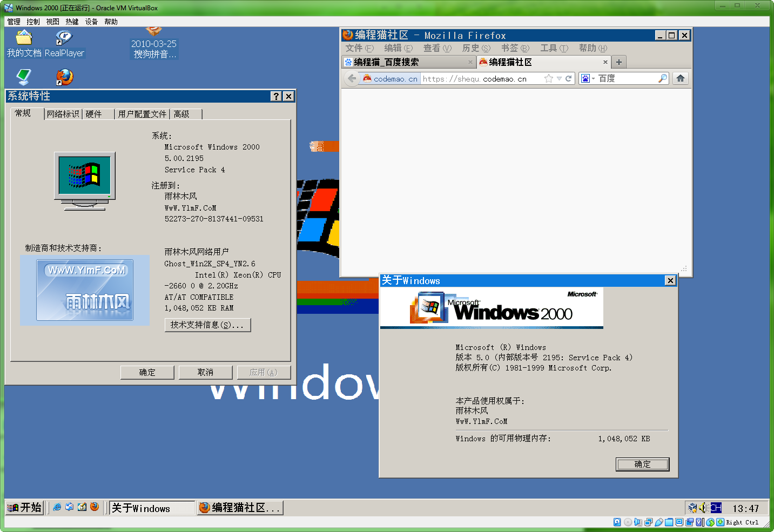774x532 pixels.
Task: Open the 硬件 tab in 系统特性
Action: 98,114
